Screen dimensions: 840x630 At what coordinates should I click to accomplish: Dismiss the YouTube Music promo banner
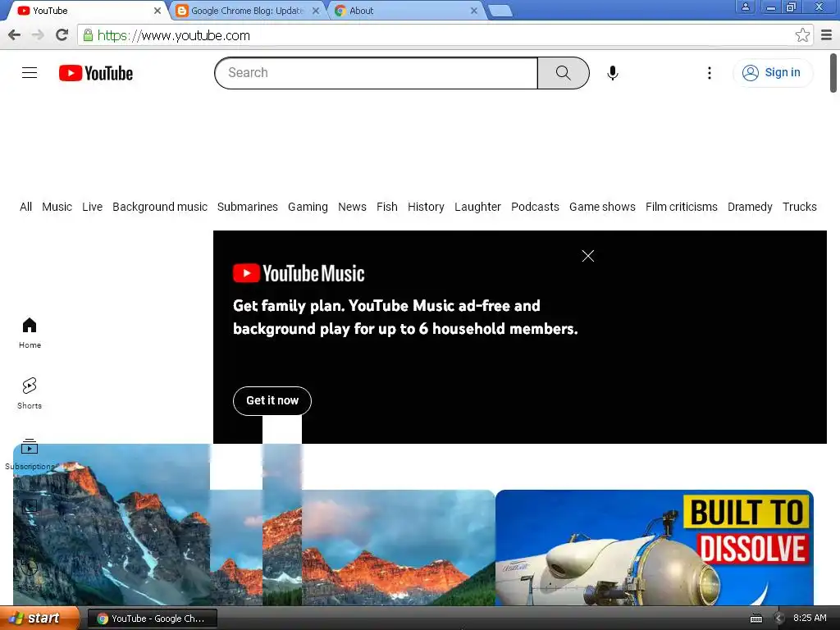(x=587, y=256)
